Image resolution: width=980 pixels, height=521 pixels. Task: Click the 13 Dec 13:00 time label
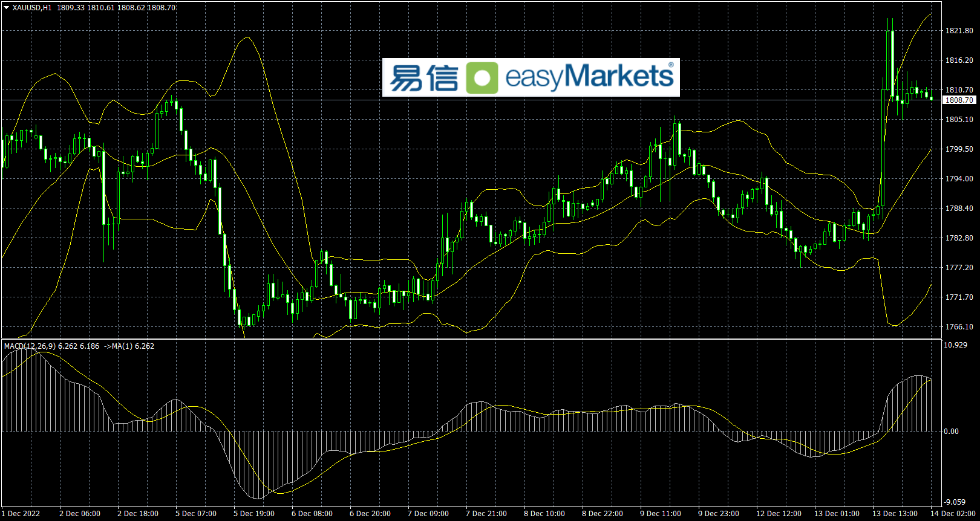[895, 514]
